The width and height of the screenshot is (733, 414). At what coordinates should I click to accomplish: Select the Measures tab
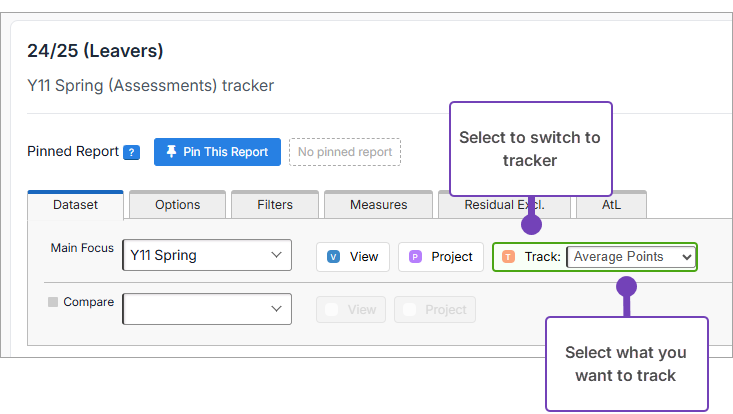378,205
